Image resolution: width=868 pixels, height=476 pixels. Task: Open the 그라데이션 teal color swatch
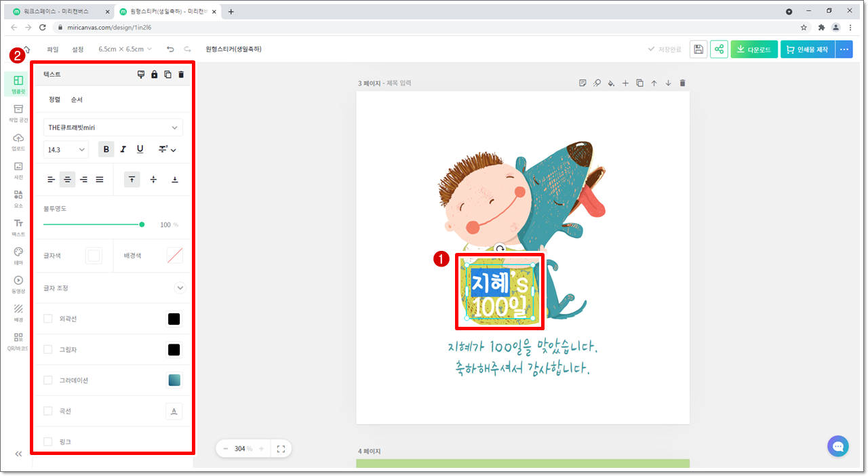pos(174,380)
